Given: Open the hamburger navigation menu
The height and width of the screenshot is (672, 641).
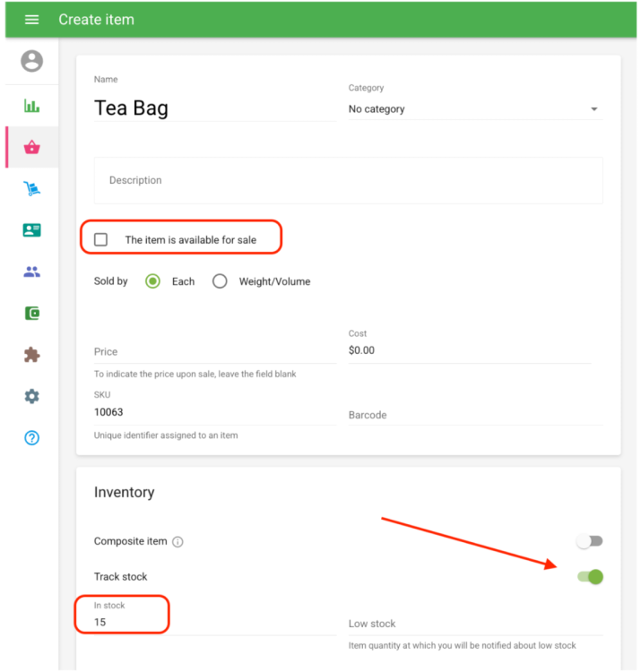Looking at the screenshot, I should click(x=31, y=20).
